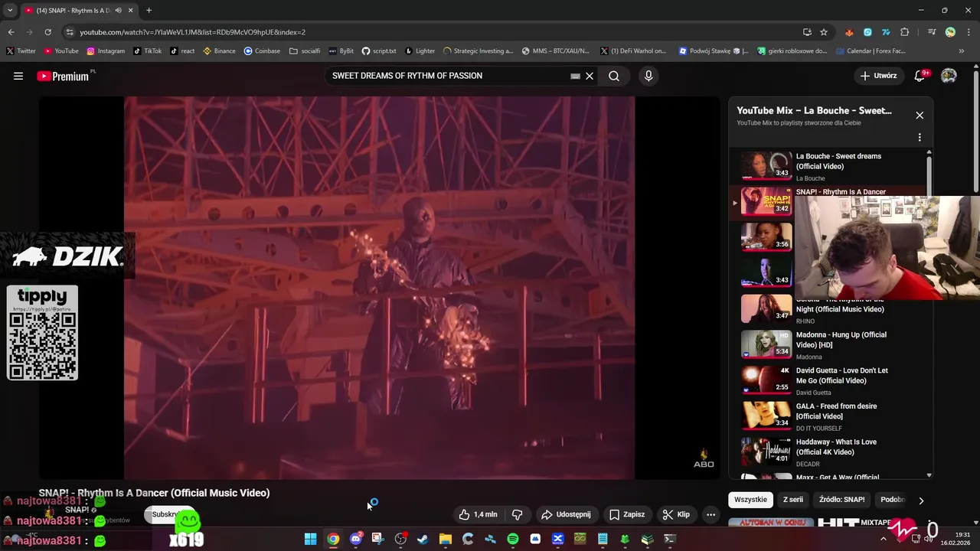The image size is (980, 551).
Task: Open the Twitter bookmark
Action: point(21,51)
